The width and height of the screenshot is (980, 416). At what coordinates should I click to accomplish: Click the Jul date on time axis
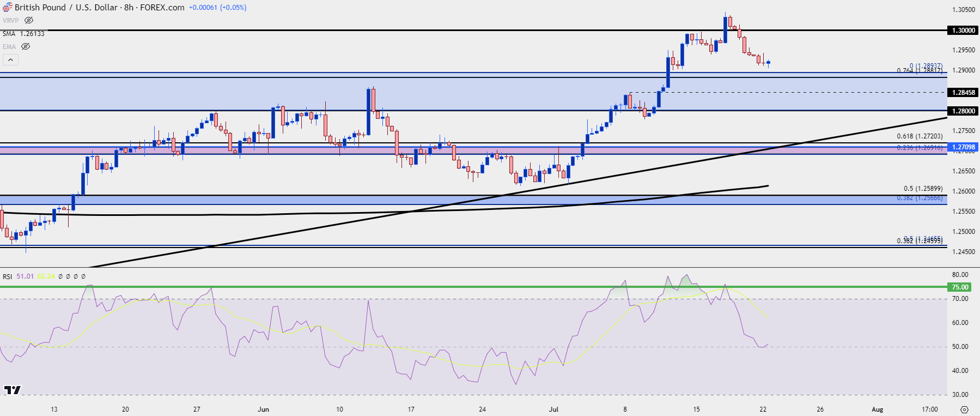pos(553,409)
